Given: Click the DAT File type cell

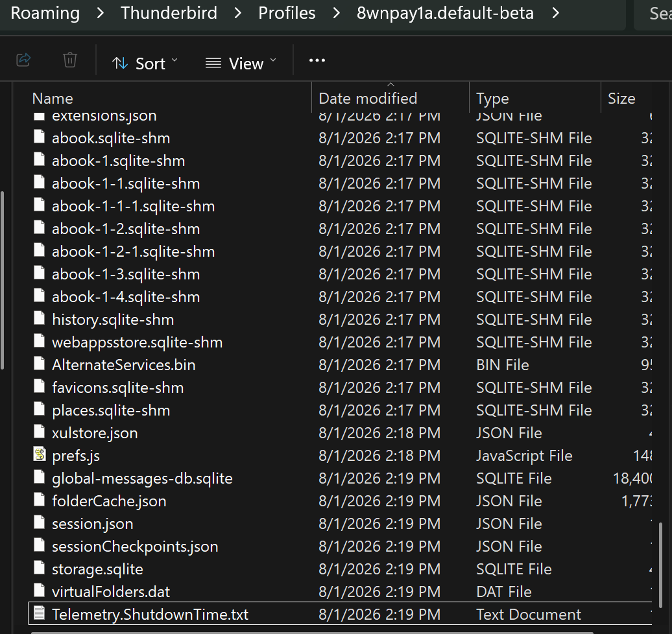Looking at the screenshot, I should click(x=503, y=592).
